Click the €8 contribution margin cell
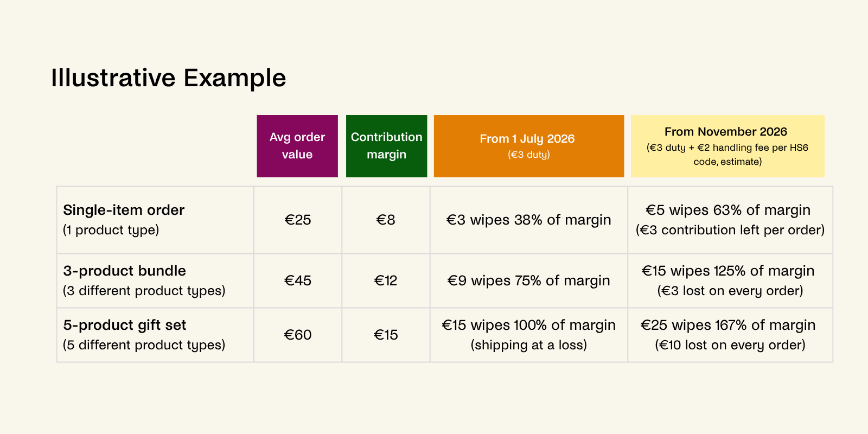Viewport: 868px width, 434px height. click(386, 220)
